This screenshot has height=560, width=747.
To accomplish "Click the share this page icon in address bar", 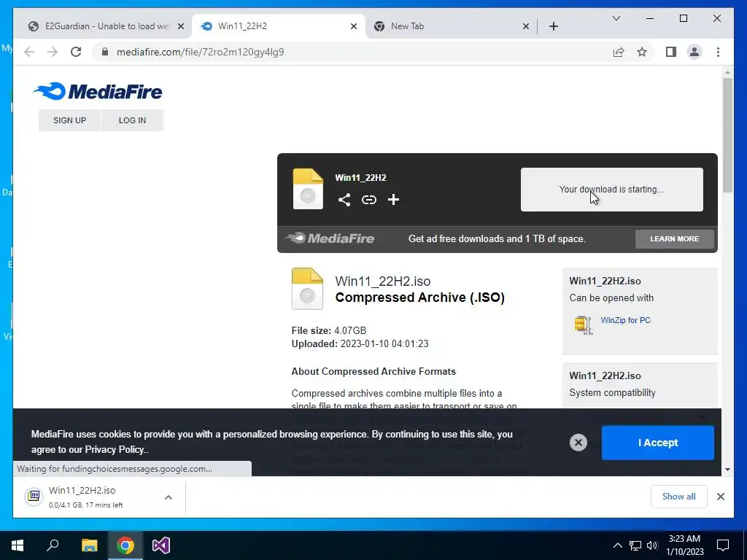I will [619, 52].
